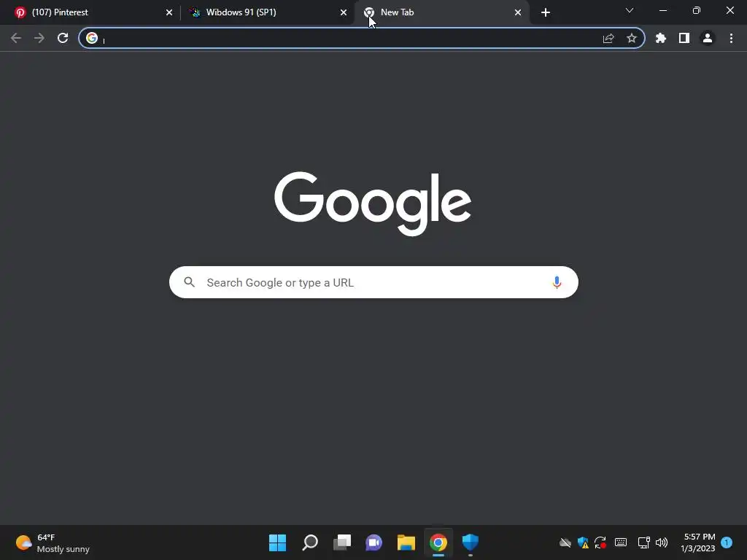Open the notification badge with 1
The width and height of the screenshot is (747, 560).
point(727,542)
